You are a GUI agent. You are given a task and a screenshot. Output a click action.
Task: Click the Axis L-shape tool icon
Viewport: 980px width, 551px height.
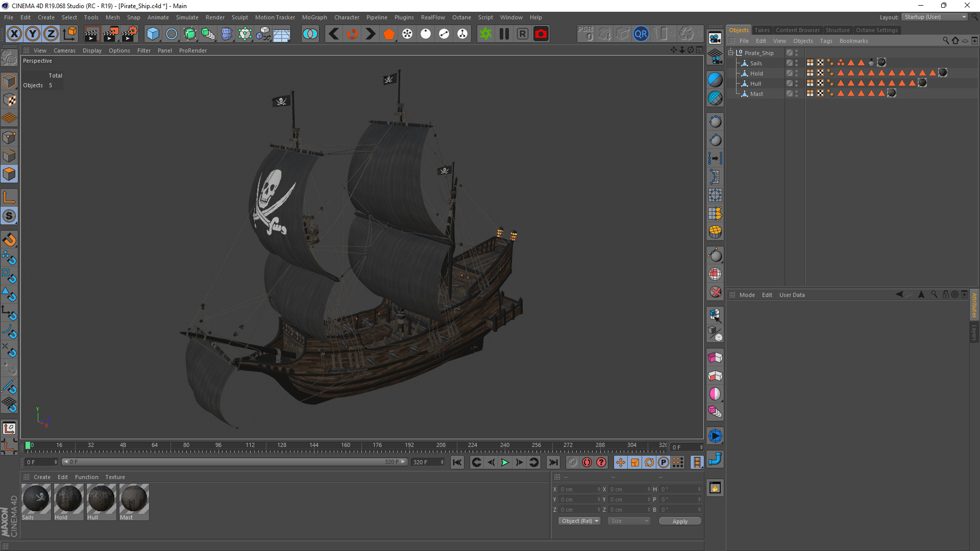pyautogui.click(x=9, y=197)
